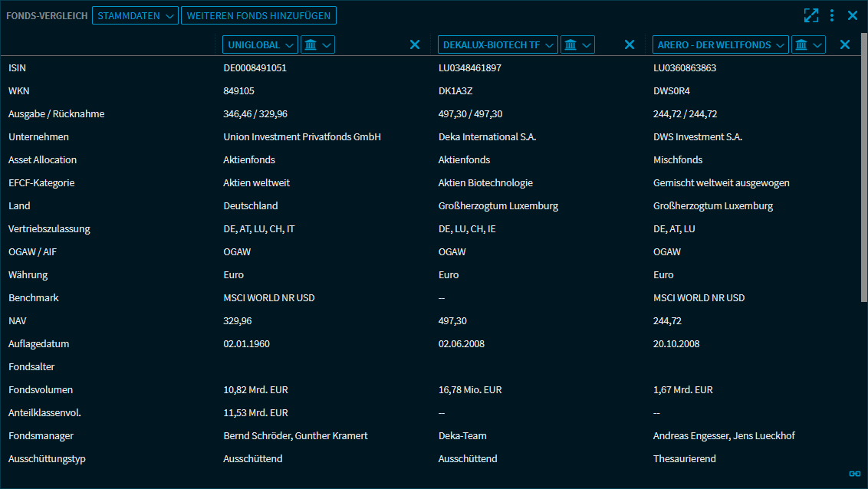Image resolution: width=868 pixels, height=489 pixels.
Task: Click WEITEREN FONDS HINZUFÜGEN button
Action: pos(258,15)
